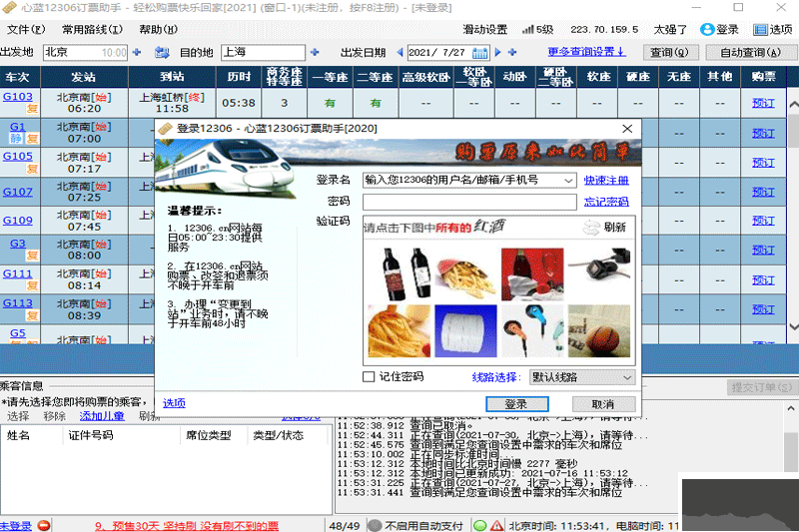Click the swap stations icon
The width and height of the screenshot is (799, 532).
click(x=164, y=52)
